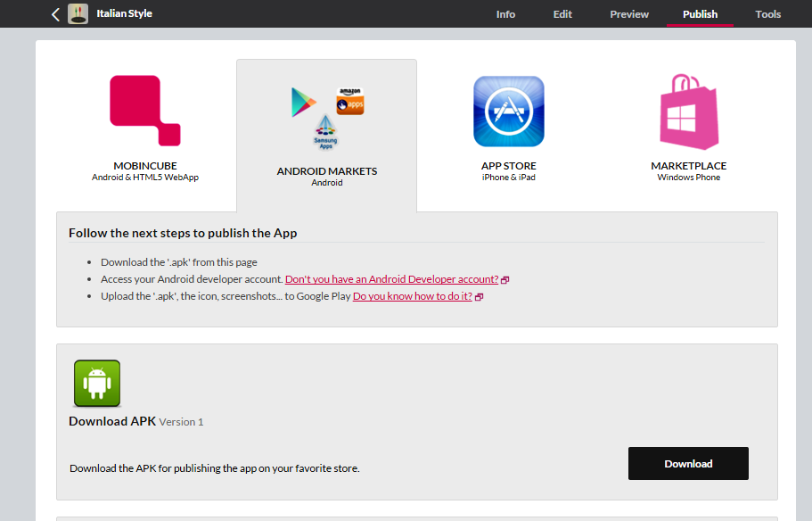Image resolution: width=812 pixels, height=521 pixels.
Task: Open the Info tab
Action: tap(505, 14)
